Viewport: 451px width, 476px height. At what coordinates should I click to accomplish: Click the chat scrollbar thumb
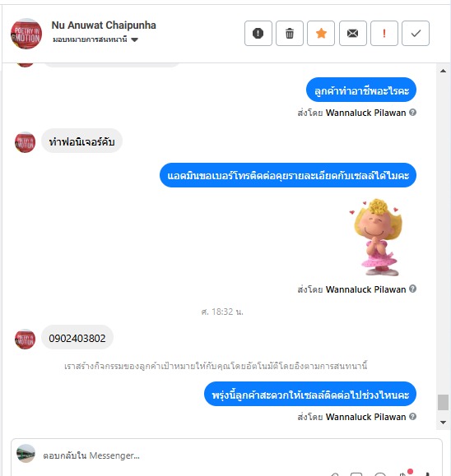[443, 402]
